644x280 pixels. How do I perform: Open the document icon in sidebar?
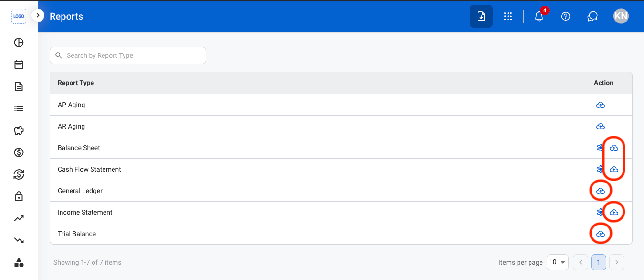click(19, 86)
